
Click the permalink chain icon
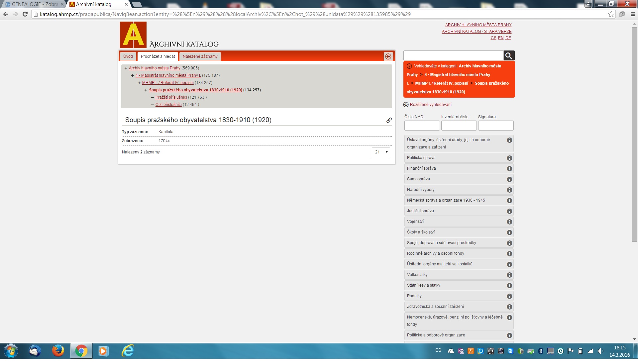click(389, 120)
